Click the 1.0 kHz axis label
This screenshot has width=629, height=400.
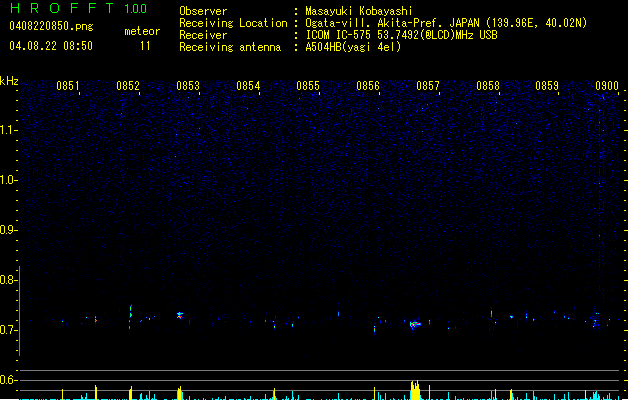(8, 180)
